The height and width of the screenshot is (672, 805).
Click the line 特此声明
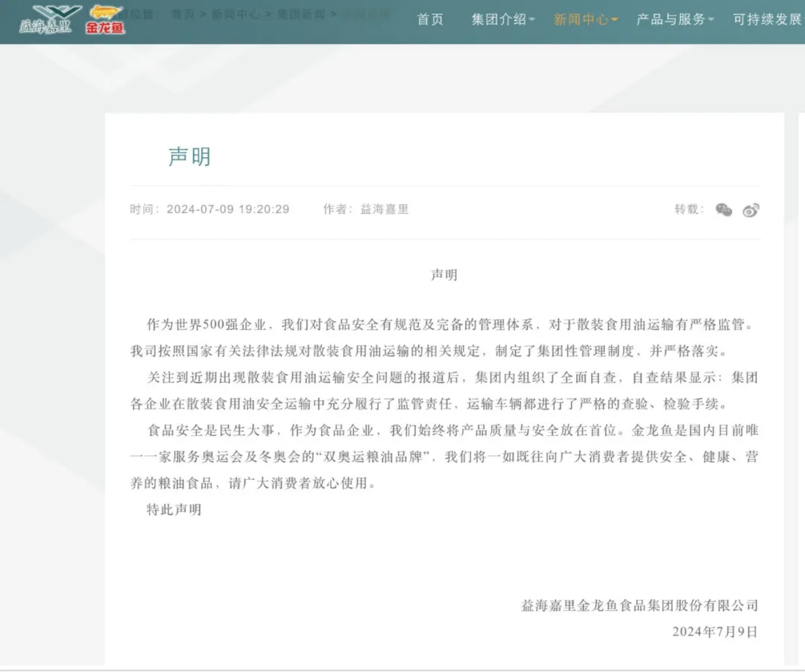(x=174, y=510)
